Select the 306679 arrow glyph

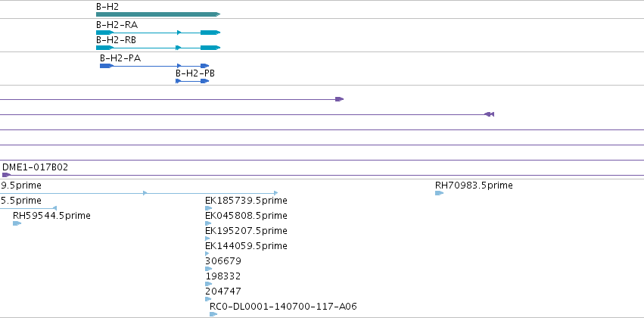pyautogui.click(x=209, y=269)
